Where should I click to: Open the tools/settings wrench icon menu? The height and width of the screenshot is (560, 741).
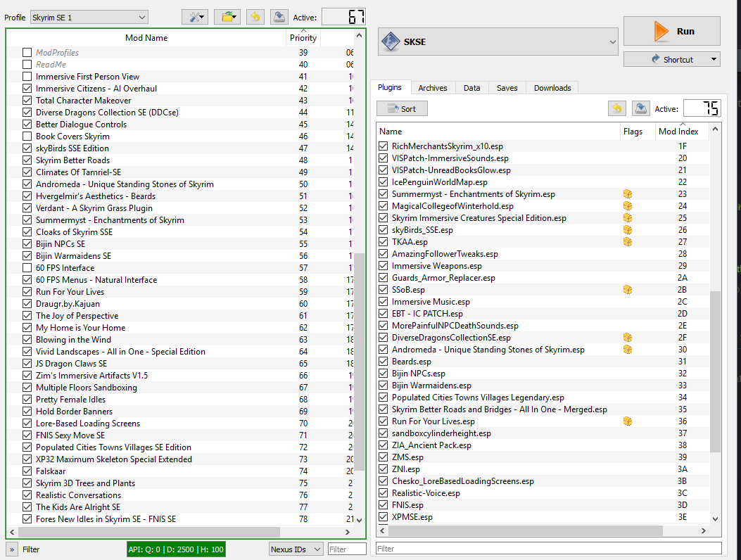click(195, 18)
